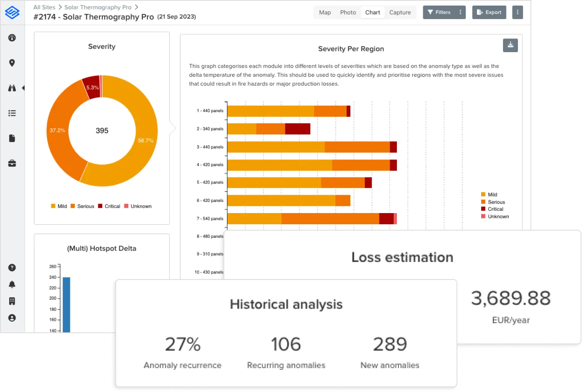Image resolution: width=583 pixels, height=392 pixels.
Task: Open the briefcase icon in sidebar
Action: pos(12,163)
